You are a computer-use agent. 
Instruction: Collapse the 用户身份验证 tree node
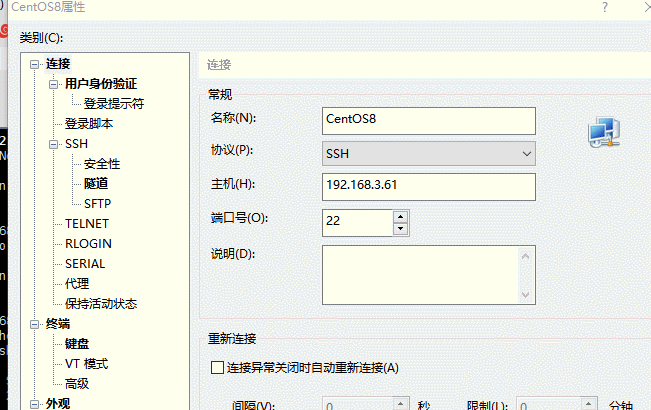click(x=54, y=84)
